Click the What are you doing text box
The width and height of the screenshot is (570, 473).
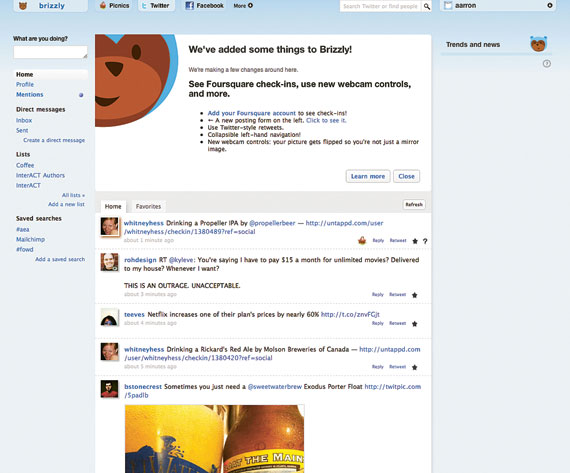(x=50, y=52)
